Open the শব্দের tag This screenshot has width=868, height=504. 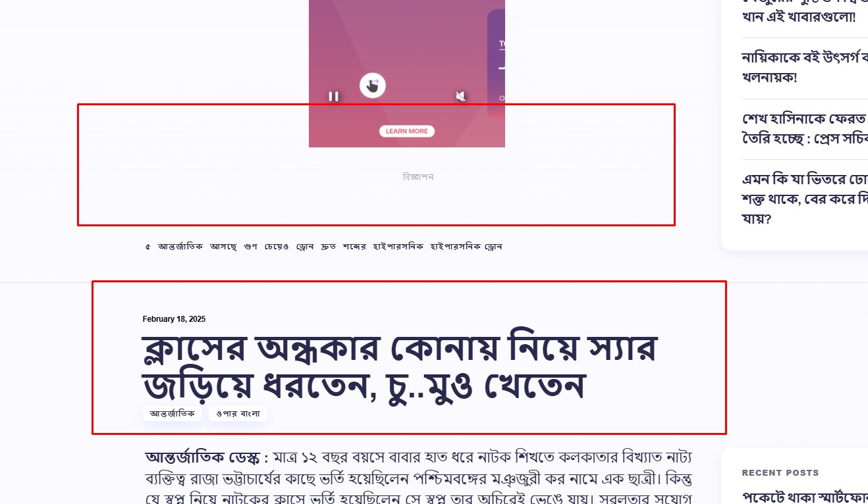[354, 247]
